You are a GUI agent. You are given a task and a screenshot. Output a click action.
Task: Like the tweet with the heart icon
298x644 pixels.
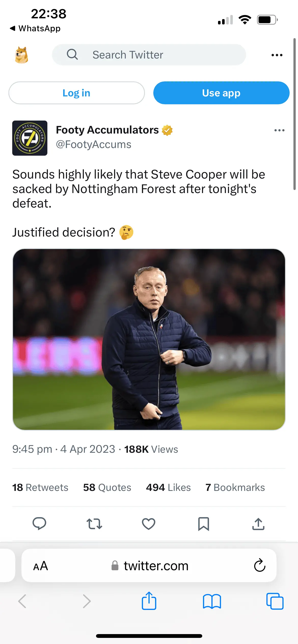tap(148, 524)
